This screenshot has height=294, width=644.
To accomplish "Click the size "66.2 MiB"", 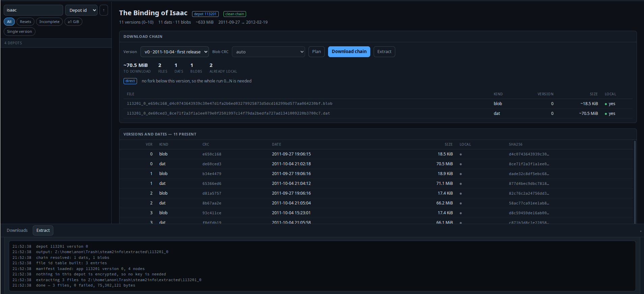I will click(x=445, y=203).
